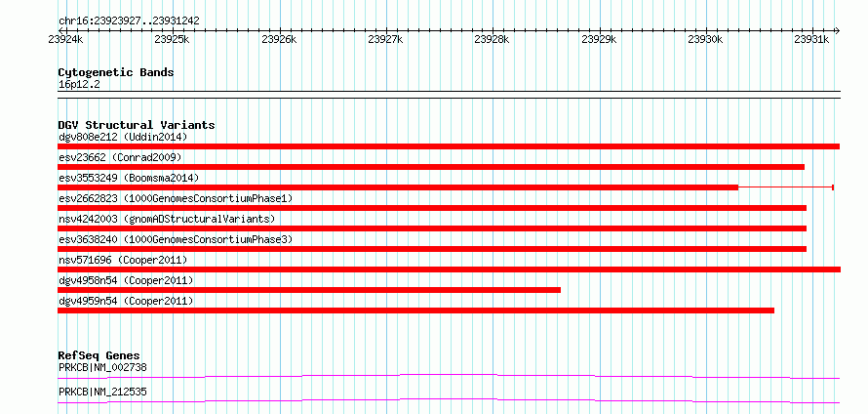Click the 23924k ruler tick label

[x=66, y=39]
